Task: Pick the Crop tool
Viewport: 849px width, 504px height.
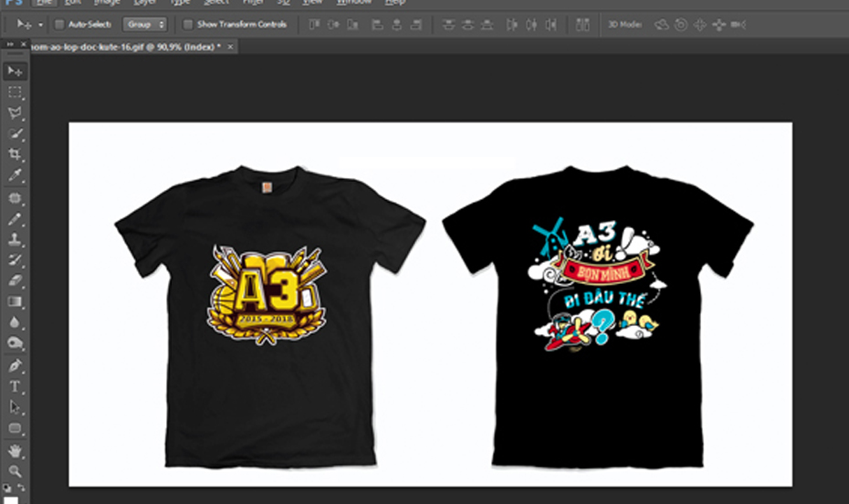Action: click(x=16, y=155)
